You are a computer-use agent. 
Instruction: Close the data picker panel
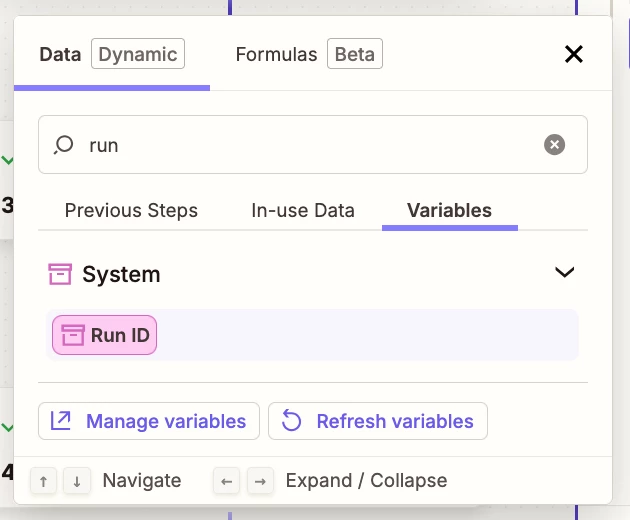point(573,54)
